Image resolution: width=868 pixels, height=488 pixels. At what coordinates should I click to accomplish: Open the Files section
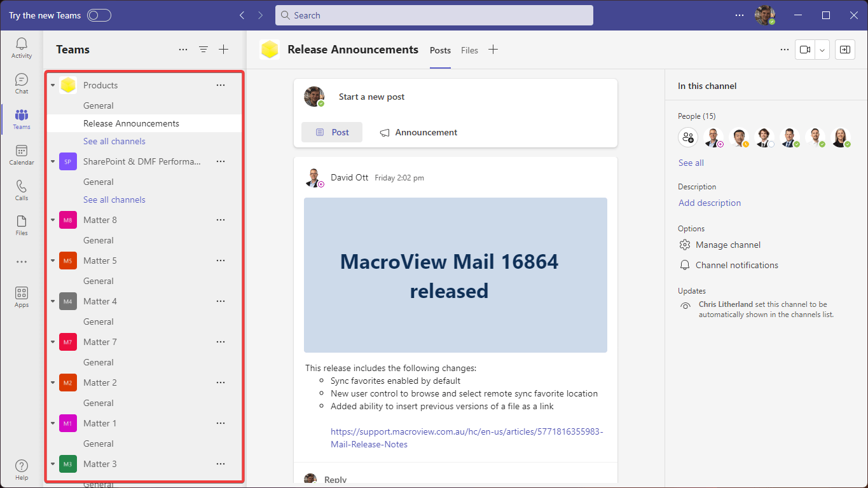coord(21,224)
